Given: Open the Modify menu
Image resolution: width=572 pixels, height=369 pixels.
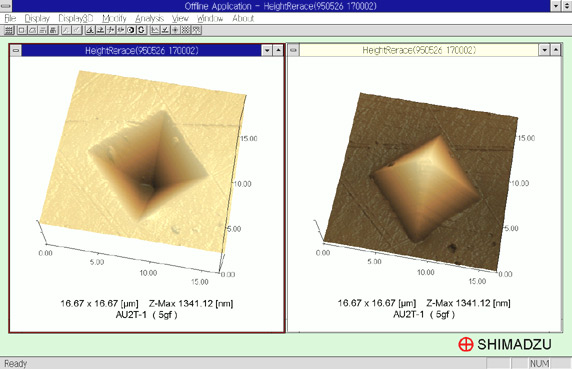Looking at the screenshot, I should (x=114, y=18).
